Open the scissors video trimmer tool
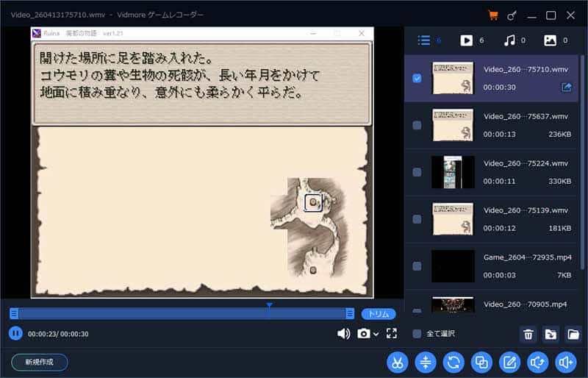This screenshot has width=588, height=378. pos(398,363)
